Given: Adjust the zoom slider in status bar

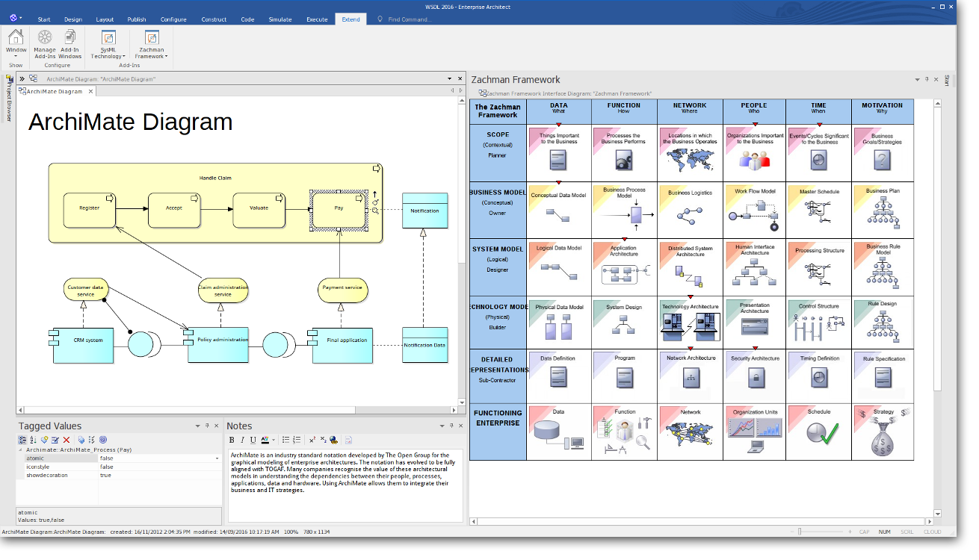Looking at the screenshot, I should pos(800,532).
